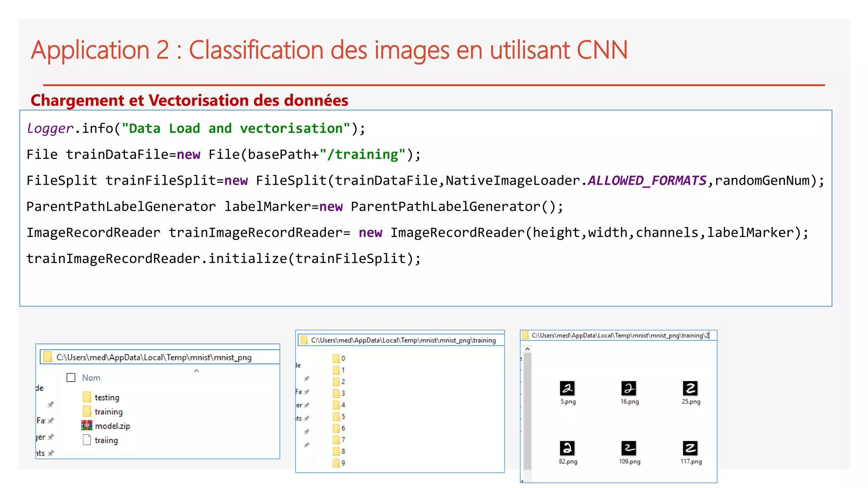Select the 5.png thumbnail
This screenshot has width=868, height=488.
click(568, 388)
